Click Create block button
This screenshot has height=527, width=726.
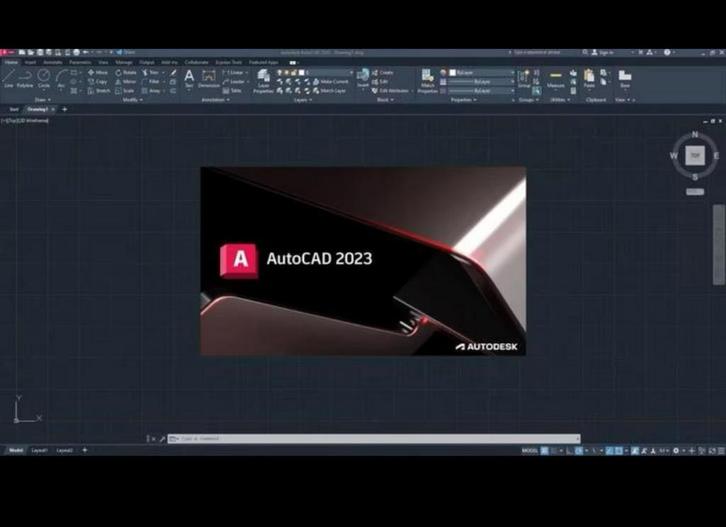click(382, 73)
